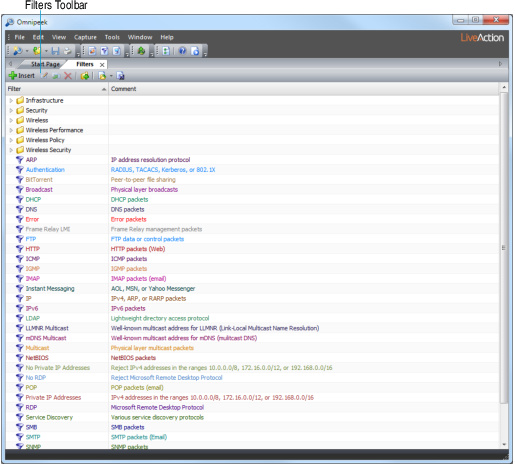Click the Edit pencil icon in Filters toolbar
This screenshot has height=465, width=515.
[45, 76]
